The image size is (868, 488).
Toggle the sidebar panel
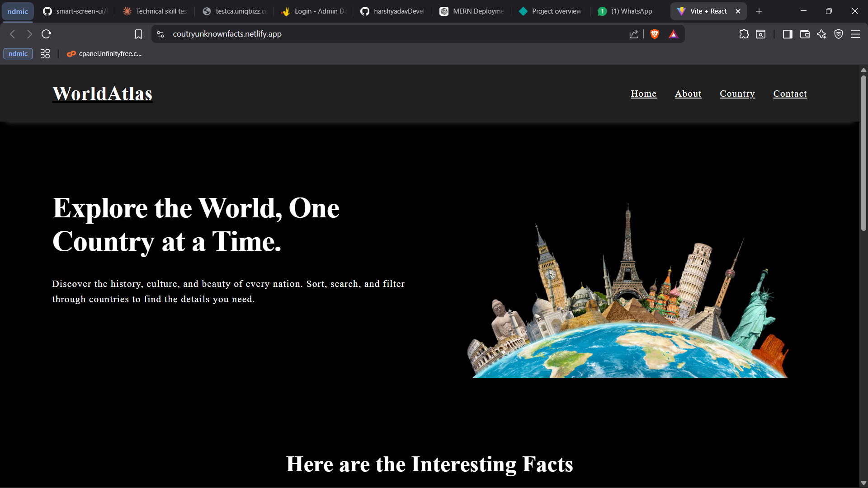788,34
